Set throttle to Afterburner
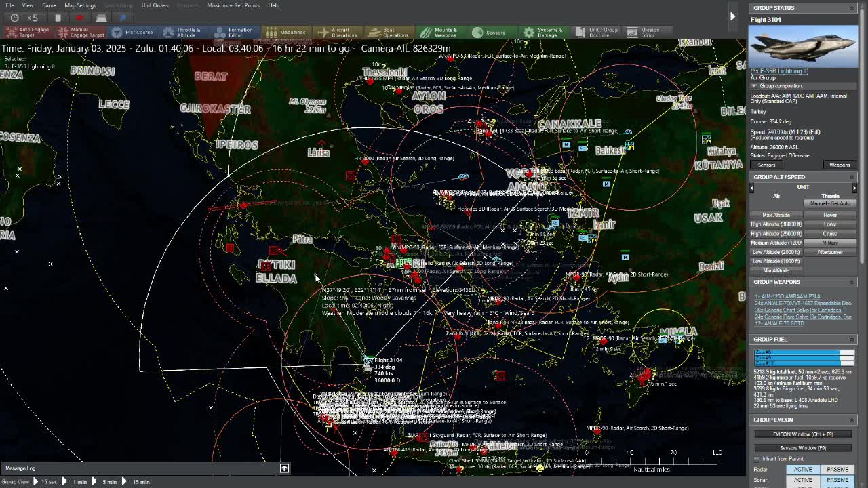 (830, 252)
